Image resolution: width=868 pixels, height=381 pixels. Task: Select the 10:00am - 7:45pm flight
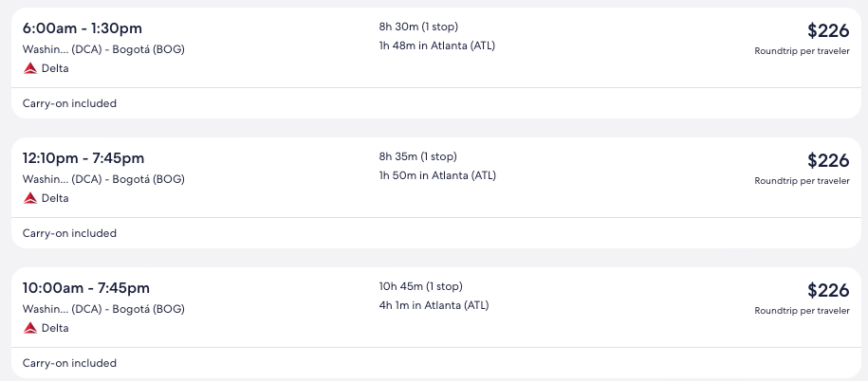coord(86,288)
